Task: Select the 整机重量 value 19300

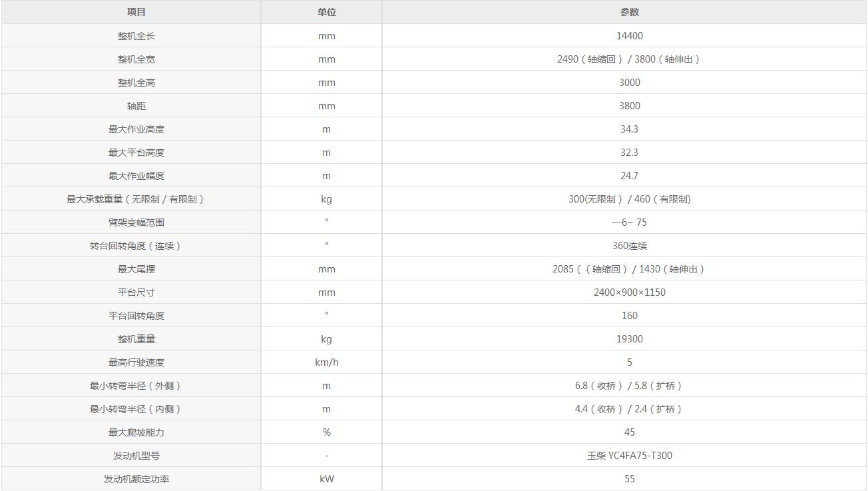Action: point(629,339)
